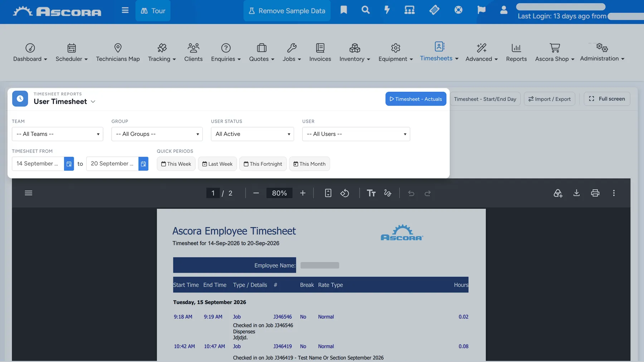The height and width of the screenshot is (362, 644).
Task: Expand the Group dropdown
Action: pyautogui.click(x=157, y=134)
